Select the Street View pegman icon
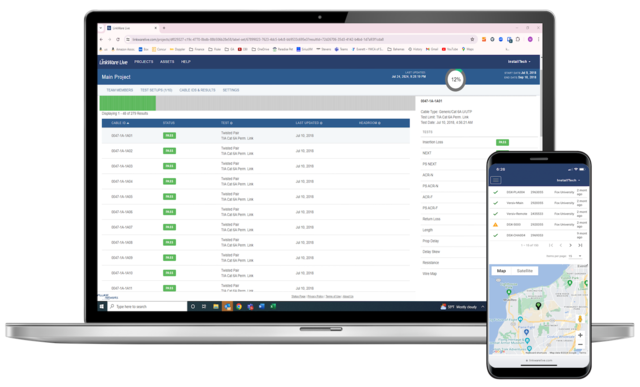The height and width of the screenshot is (387, 640). coord(580,319)
